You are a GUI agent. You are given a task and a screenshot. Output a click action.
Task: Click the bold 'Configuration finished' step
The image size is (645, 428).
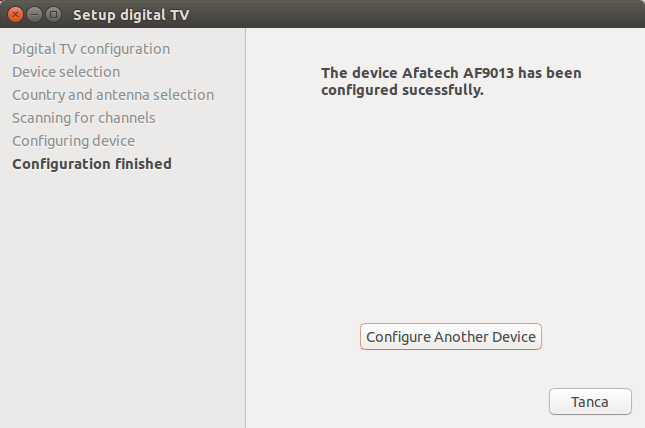(92, 164)
